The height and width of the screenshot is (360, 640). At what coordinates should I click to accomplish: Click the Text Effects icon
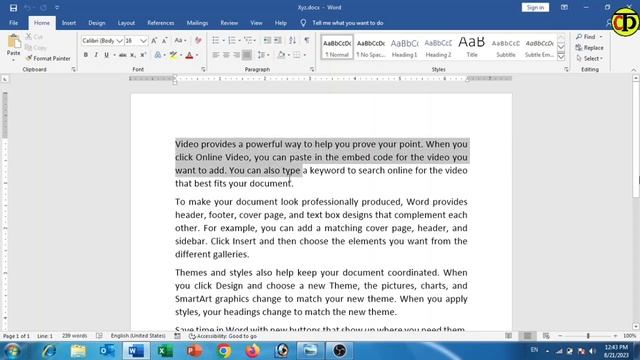[158, 55]
